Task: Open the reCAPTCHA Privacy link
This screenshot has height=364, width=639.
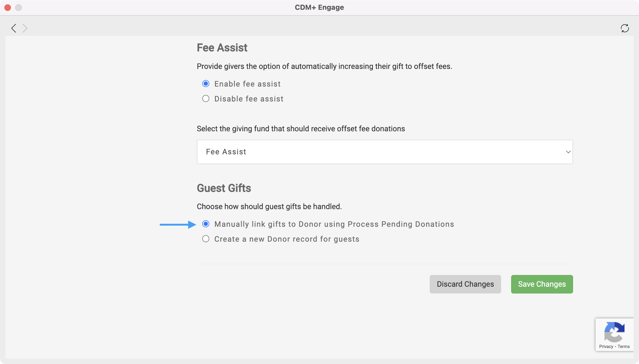Action: click(606, 347)
